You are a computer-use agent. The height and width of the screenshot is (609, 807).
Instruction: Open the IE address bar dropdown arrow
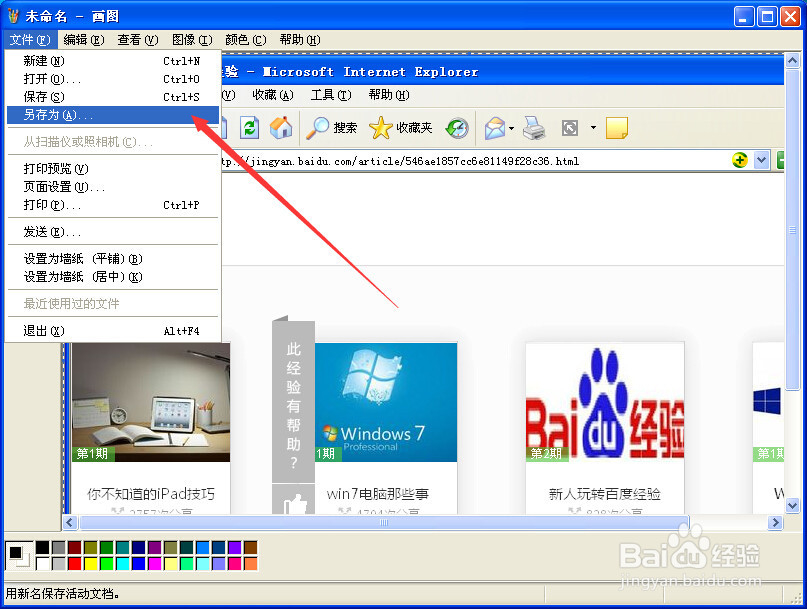762,160
